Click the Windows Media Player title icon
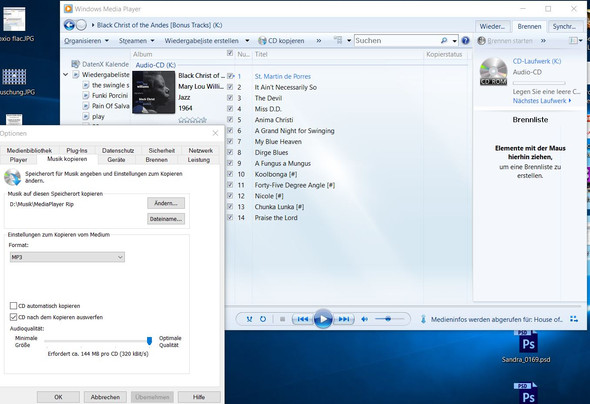 68,9
